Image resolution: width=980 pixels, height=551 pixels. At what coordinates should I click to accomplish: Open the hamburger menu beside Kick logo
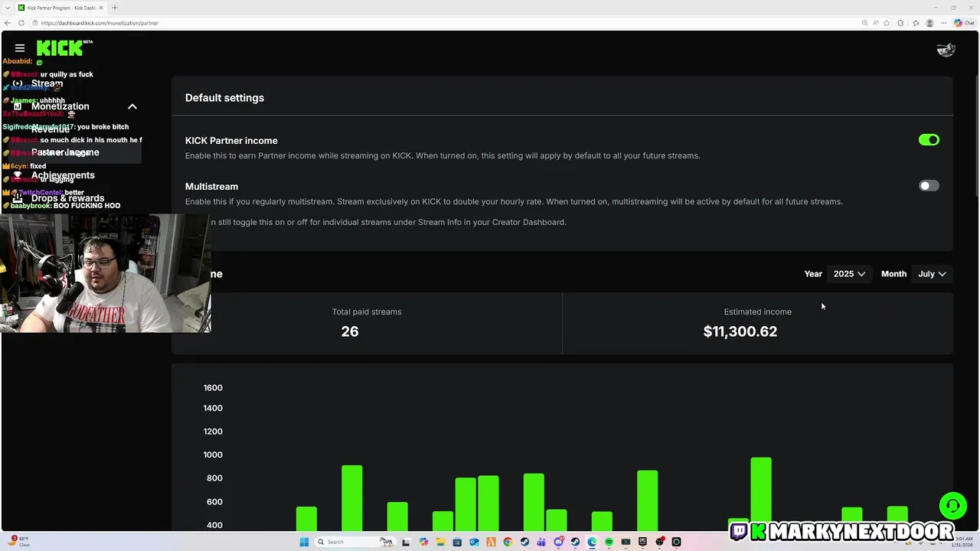(20, 48)
